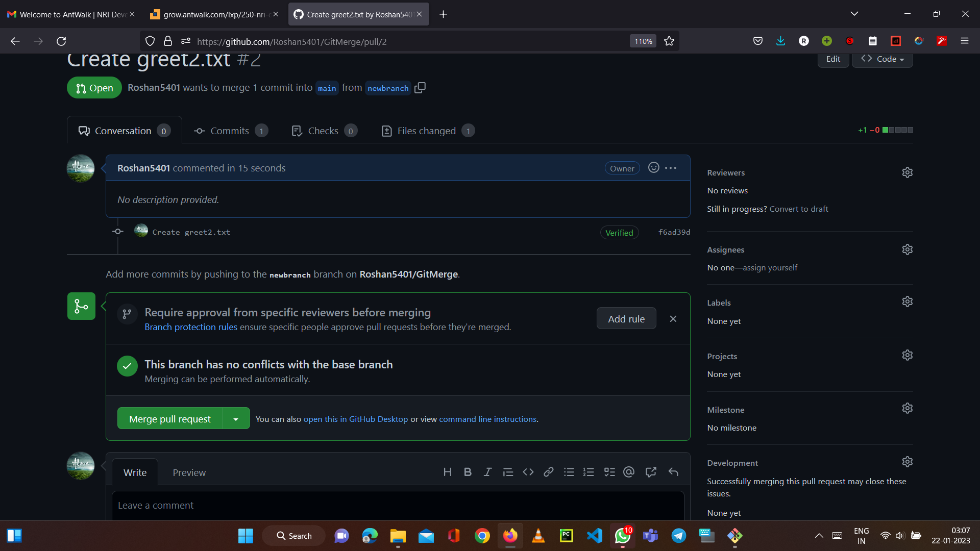
Task: Insert a task list in the comment
Action: tap(609, 472)
